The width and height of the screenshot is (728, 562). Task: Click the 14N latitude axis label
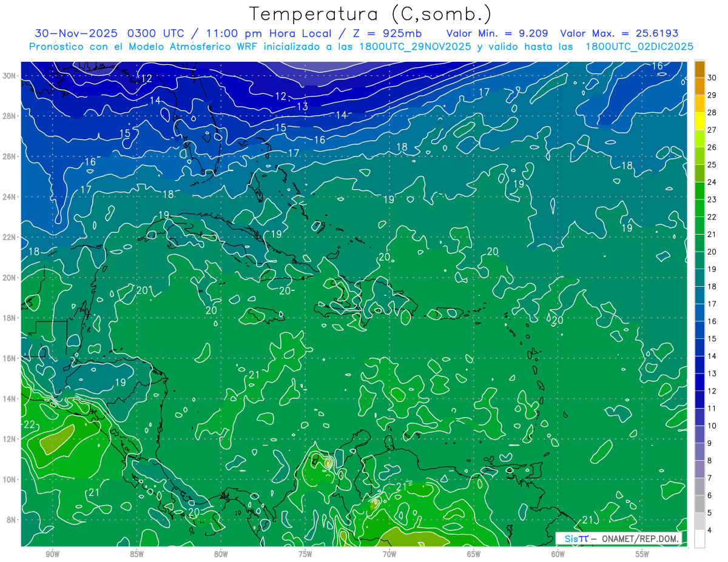click(x=10, y=399)
